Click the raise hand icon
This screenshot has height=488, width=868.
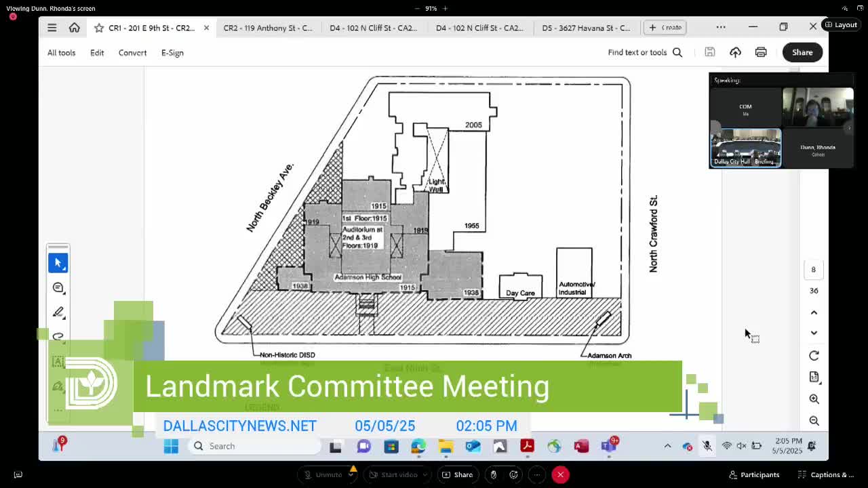coord(494,474)
